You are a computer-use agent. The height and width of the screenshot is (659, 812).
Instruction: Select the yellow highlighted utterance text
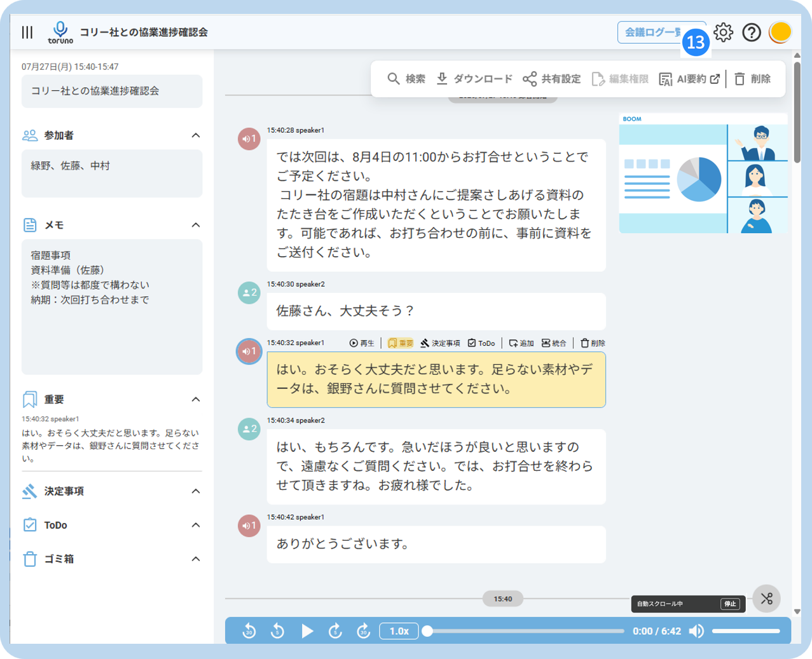tap(436, 379)
